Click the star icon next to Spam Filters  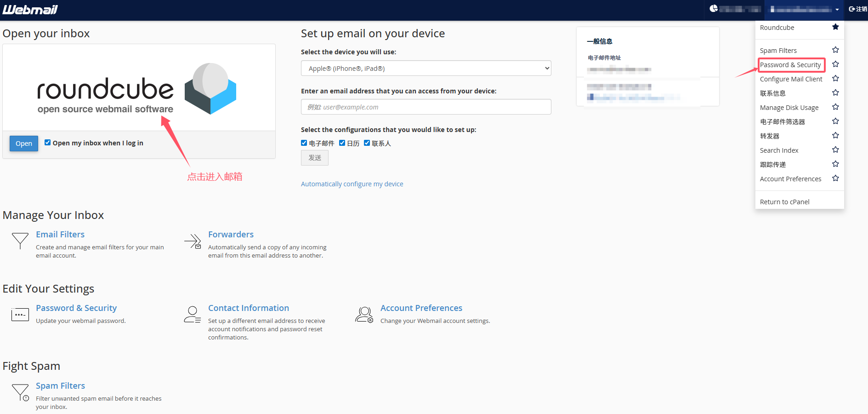point(835,50)
